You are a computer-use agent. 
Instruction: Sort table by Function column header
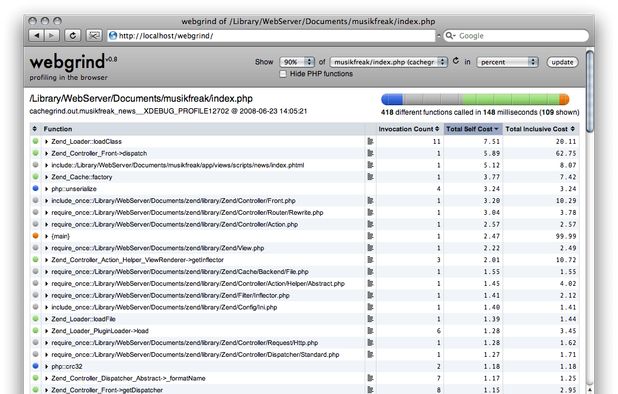58,129
